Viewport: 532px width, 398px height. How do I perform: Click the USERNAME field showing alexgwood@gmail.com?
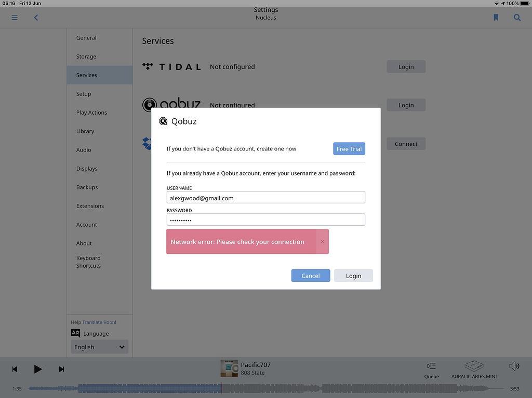click(265, 198)
